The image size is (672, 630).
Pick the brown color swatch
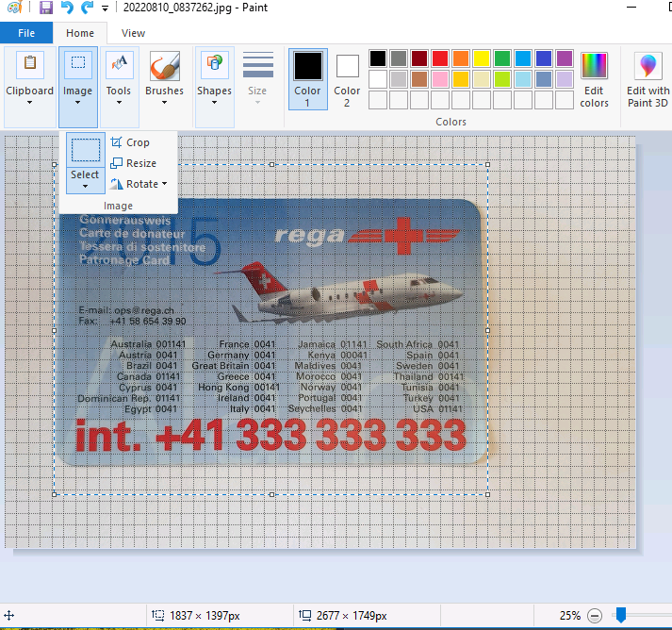point(419,79)
